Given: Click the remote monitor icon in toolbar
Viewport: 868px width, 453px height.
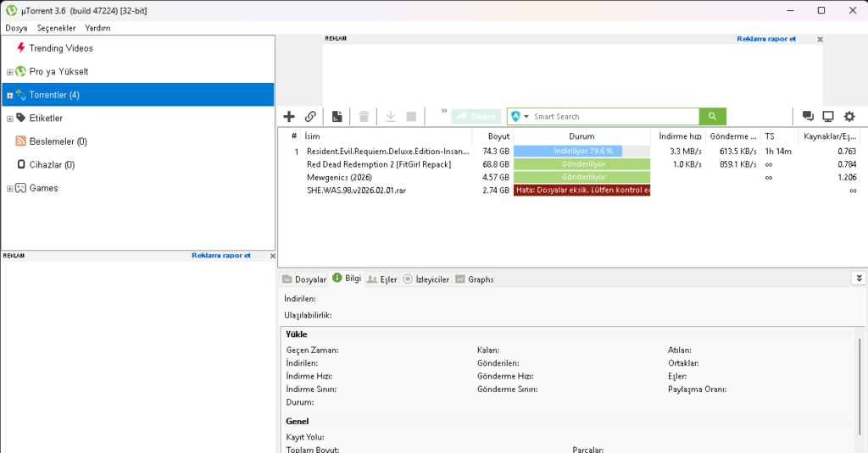Looking at the screenshot, I should [828, 116].
